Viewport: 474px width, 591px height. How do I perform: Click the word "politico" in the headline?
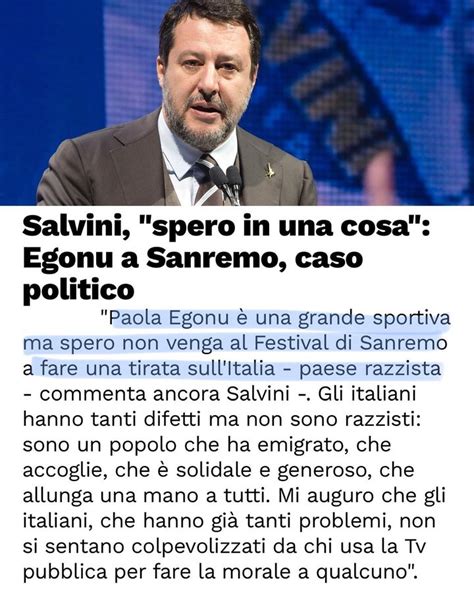coord(78,291)
